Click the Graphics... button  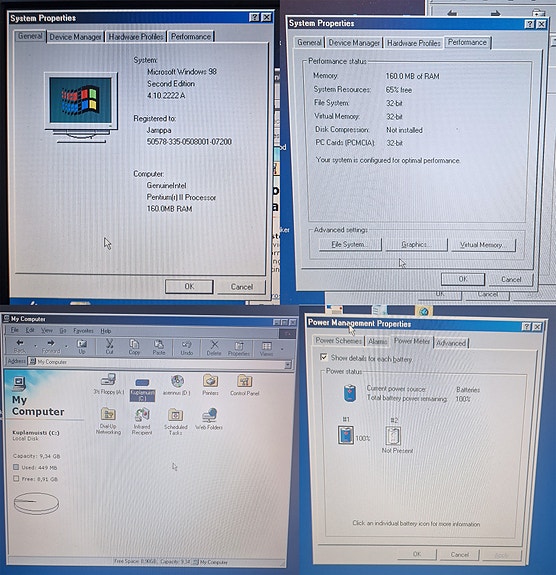tap(416, 244)
